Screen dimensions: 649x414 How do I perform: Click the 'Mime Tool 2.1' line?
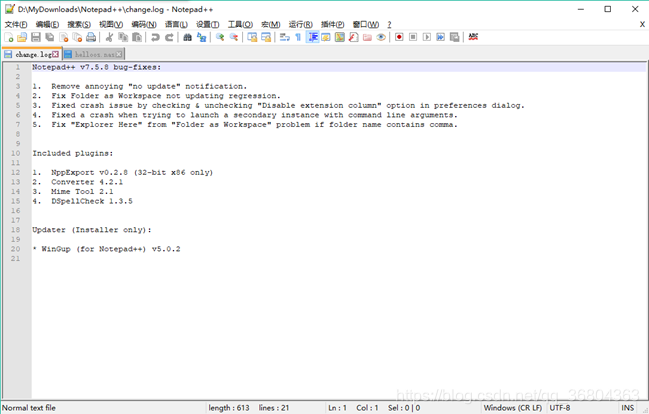82,191
